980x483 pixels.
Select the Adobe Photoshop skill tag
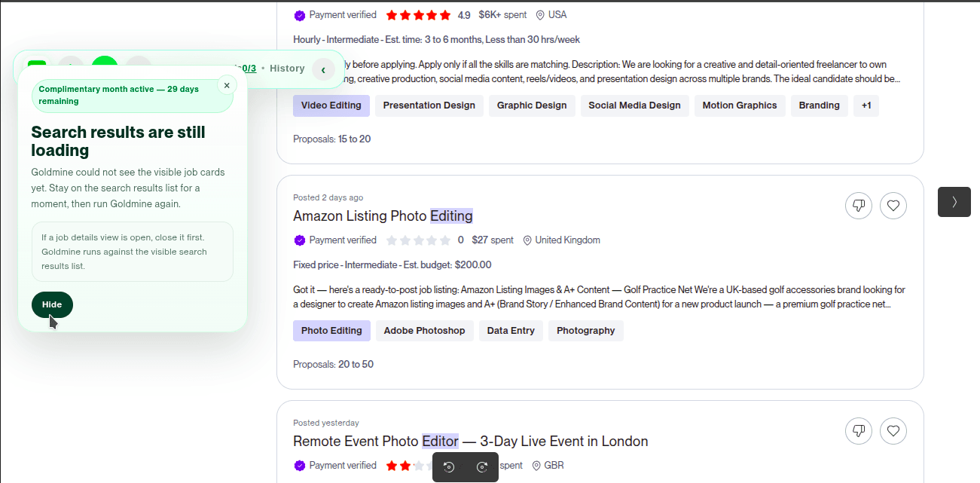pyautogui.click(x=425, y=331)
